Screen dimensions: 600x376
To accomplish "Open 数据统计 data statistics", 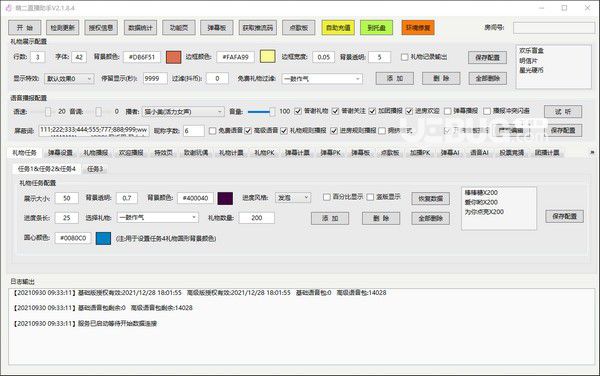I will [x=140, y=28].
